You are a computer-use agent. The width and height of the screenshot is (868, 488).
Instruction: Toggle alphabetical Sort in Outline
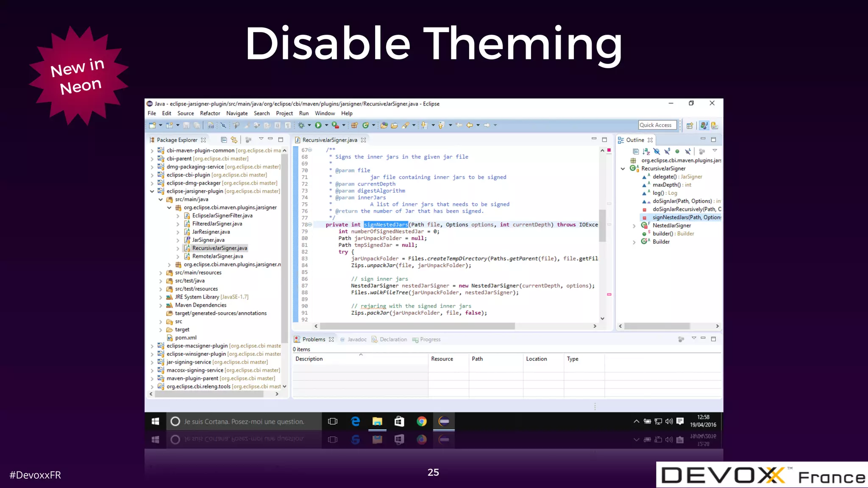pos(646,151)
